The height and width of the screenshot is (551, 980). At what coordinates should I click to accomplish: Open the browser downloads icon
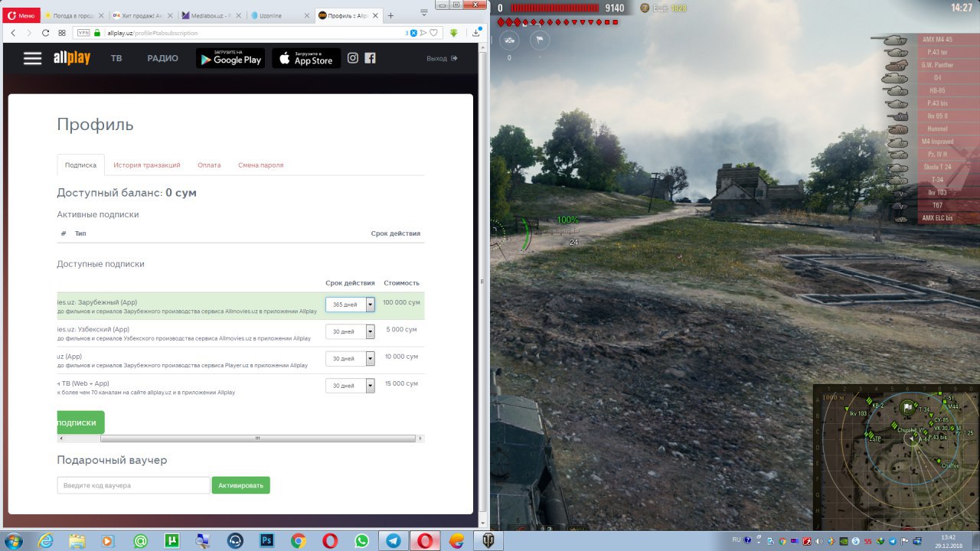[476, 33]
